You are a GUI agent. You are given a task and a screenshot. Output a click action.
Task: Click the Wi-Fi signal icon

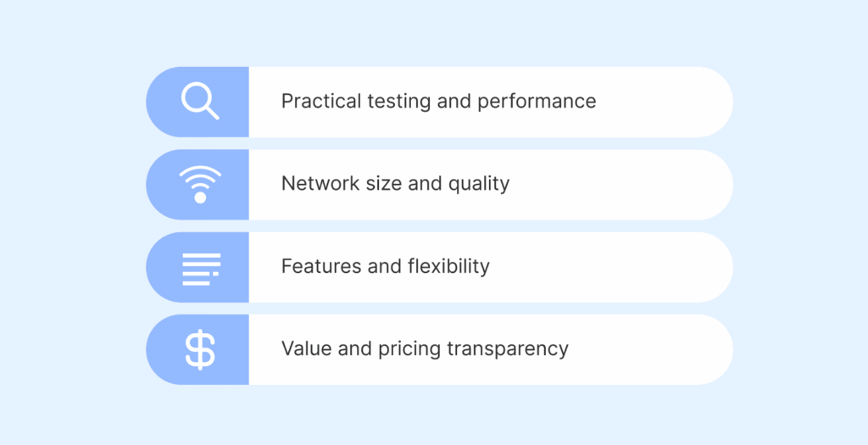(x=200, y=184)
